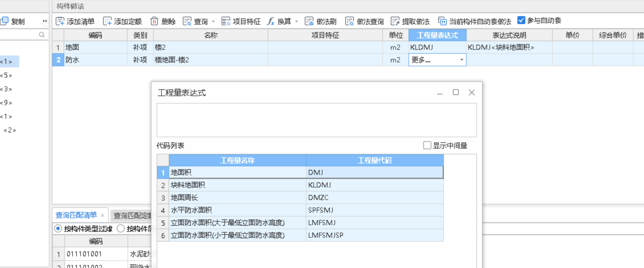Image resolution: width=644 pixels, height=268 pixels.
Task: Click the DMZC code cell
Action: 375,197
